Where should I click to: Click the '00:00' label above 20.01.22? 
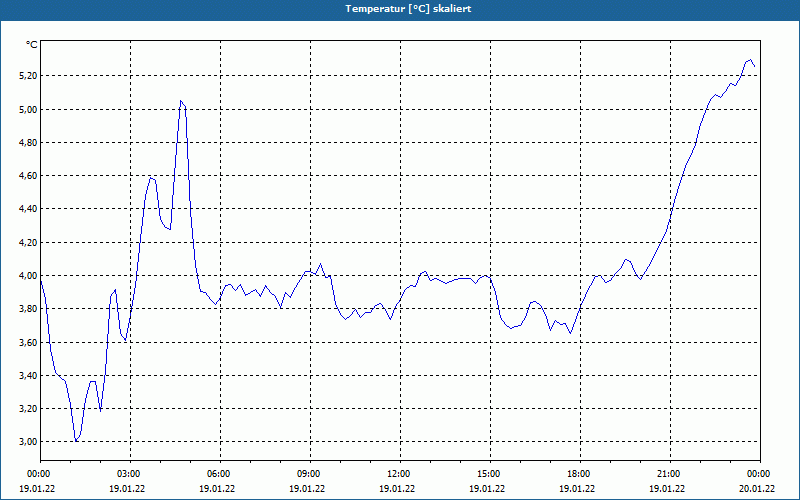point(760,474)
